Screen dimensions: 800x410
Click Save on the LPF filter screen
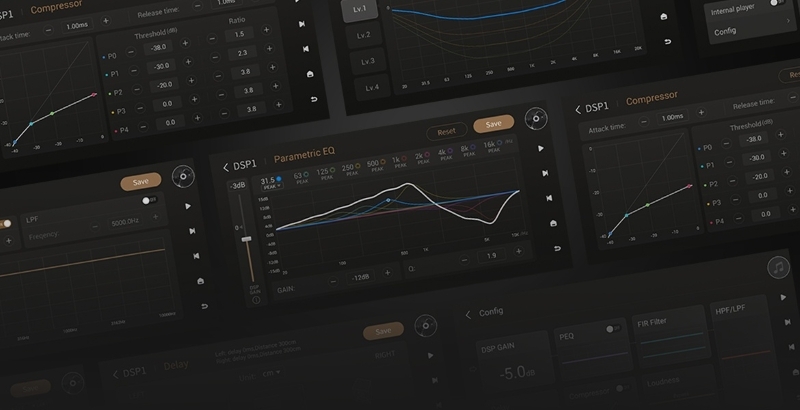140,182
